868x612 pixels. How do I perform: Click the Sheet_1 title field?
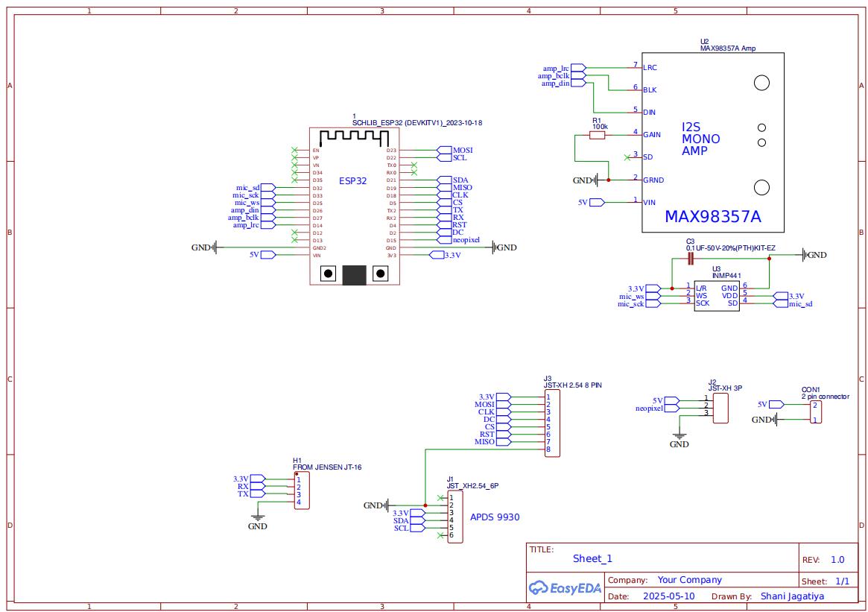pos(592,558)
